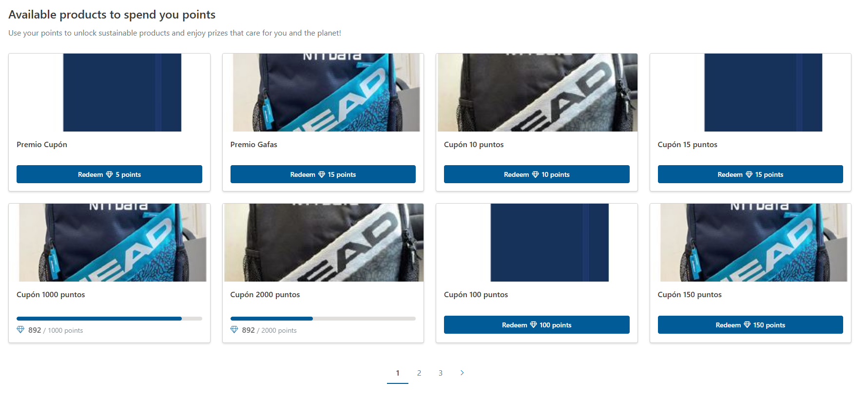
Task: Go to next page with arrow chevron
Action: [x=462, y=373]
